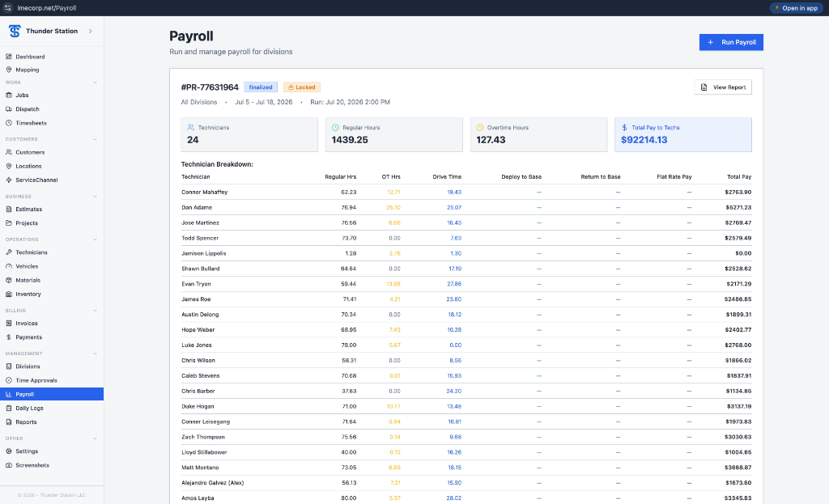Click the finalized status badge
This screenshot has width=829, height=504.
pyautogui.click(x=261, y=87)
